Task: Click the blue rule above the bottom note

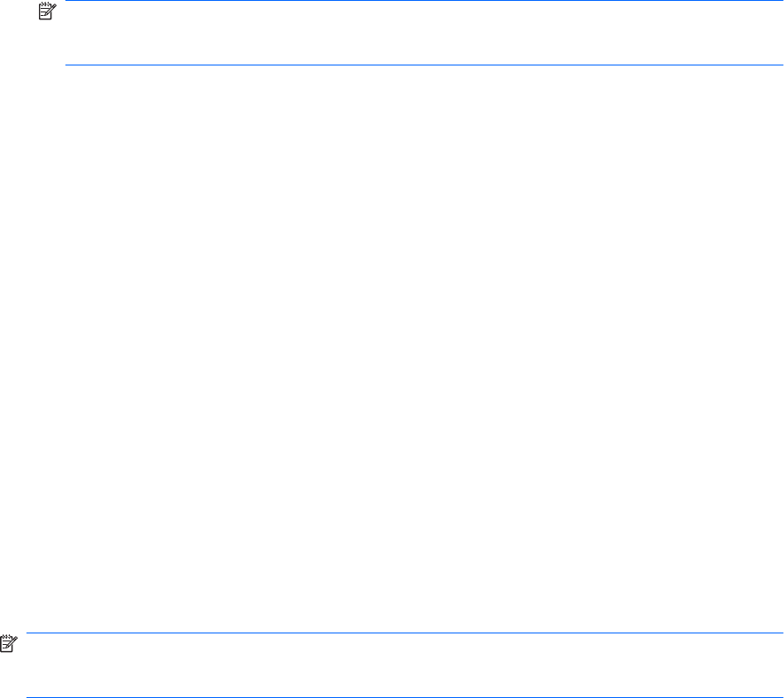Action: [x=404, y=633]
